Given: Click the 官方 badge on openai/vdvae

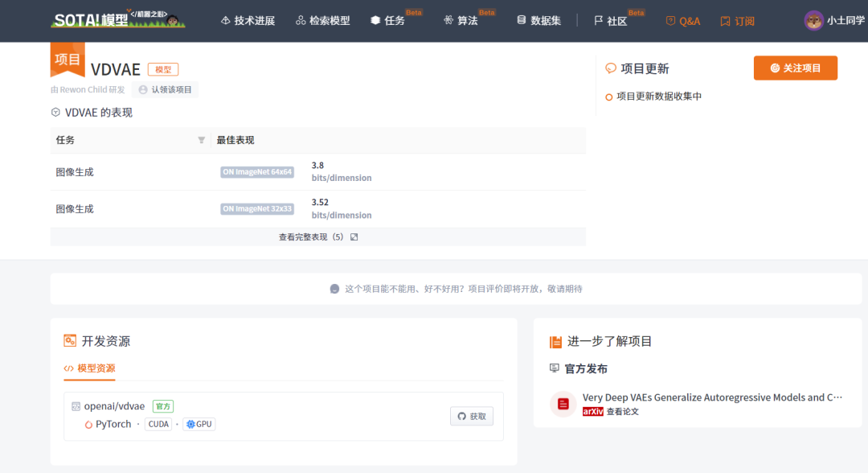Looking at the screenshot, I should tap(162, 406).
